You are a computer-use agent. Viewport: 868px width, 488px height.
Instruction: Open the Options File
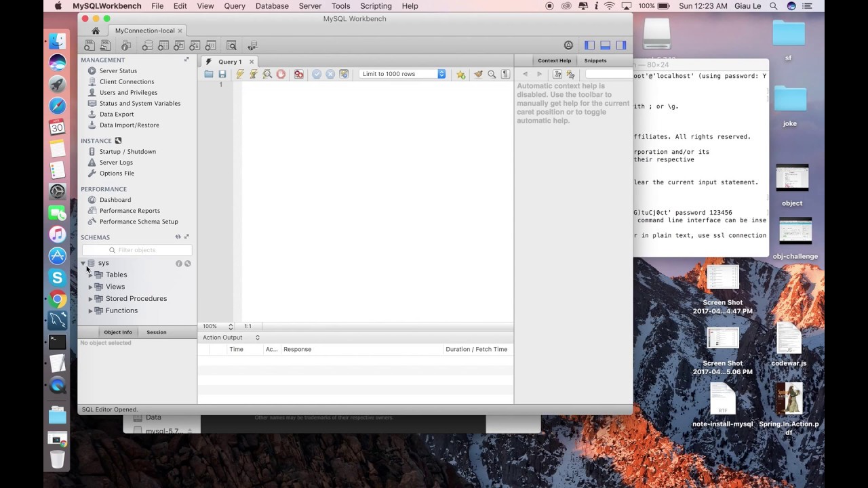[117, 174]
